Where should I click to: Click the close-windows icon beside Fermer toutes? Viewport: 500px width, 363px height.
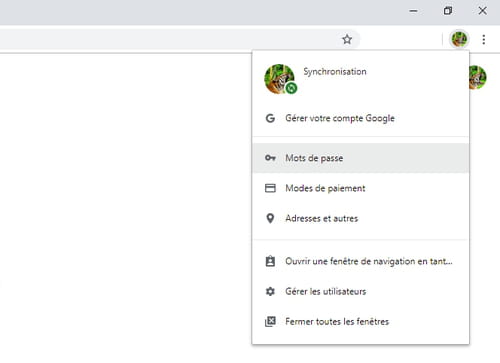(x=270, y=322)
